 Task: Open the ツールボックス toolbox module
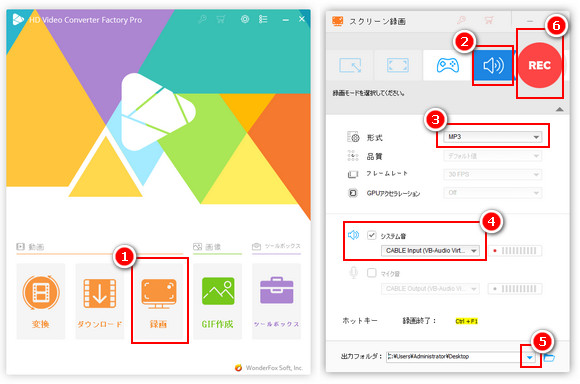click(276, 301)
